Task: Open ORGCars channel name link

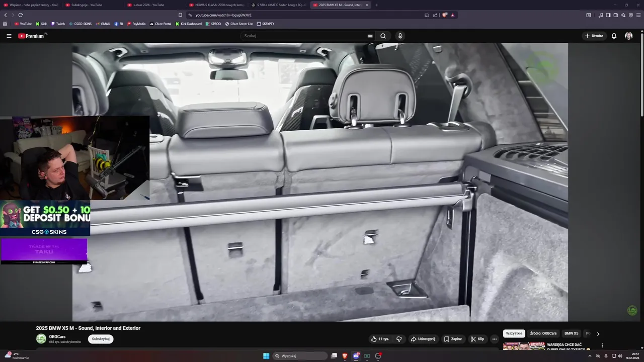Action: tap(57, 336)
